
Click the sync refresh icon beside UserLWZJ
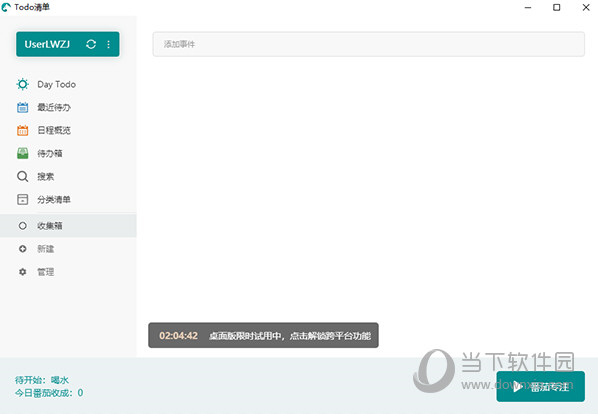coord(91,44)
